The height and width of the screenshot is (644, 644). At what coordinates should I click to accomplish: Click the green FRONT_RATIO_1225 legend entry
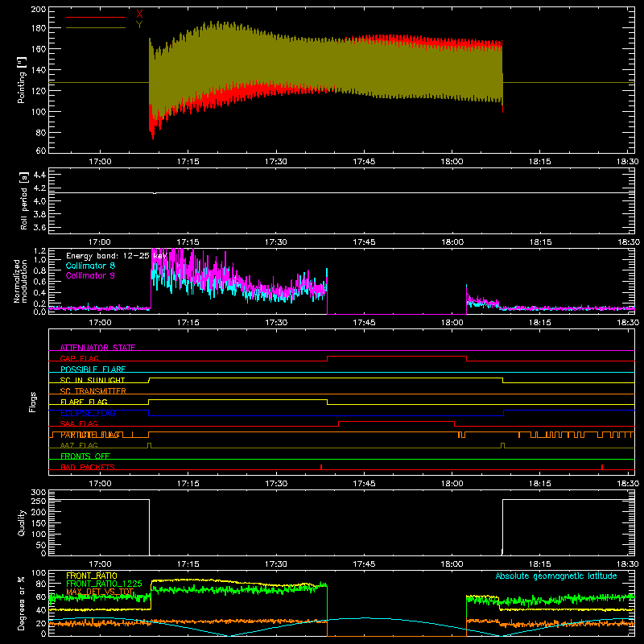point(104,584)
